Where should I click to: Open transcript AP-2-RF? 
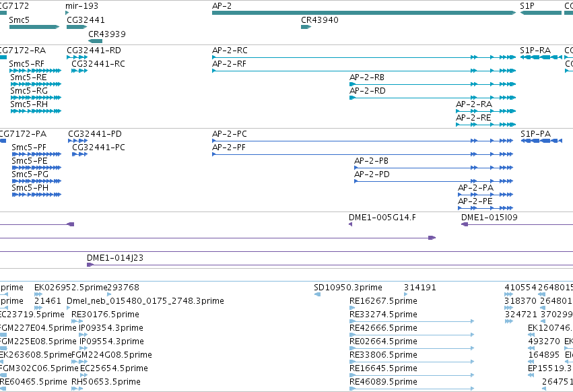(x=364, y=71)
